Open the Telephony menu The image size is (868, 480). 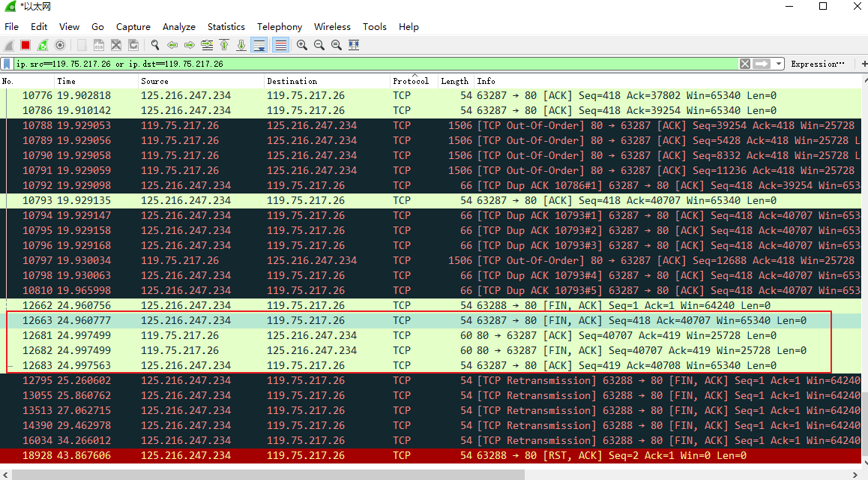click(x=280, y=26)
